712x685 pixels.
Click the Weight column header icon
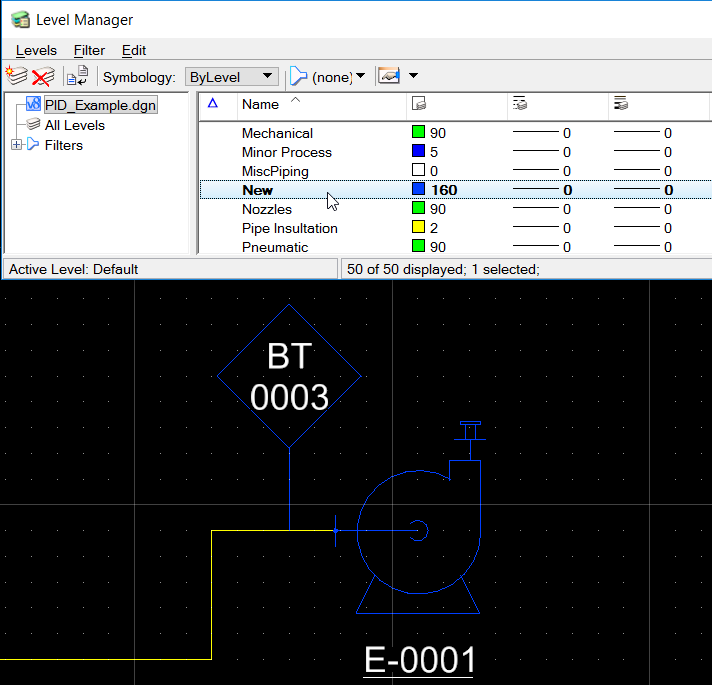pyautogui.click(x=620, y=103)
